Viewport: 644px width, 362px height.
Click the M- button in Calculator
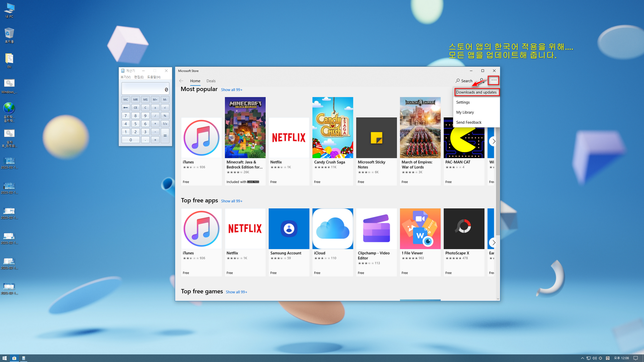point(165,99)
